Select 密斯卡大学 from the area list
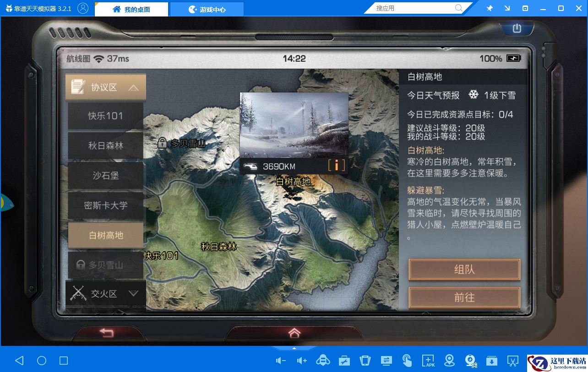 106,205
